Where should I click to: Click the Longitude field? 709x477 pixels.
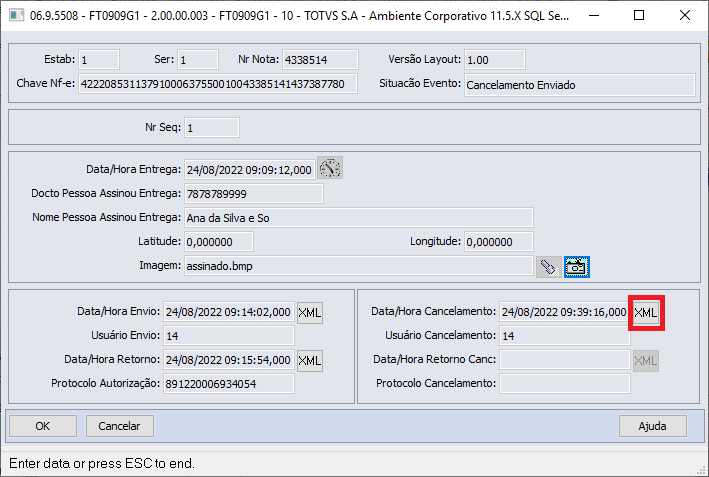point(499,241)
